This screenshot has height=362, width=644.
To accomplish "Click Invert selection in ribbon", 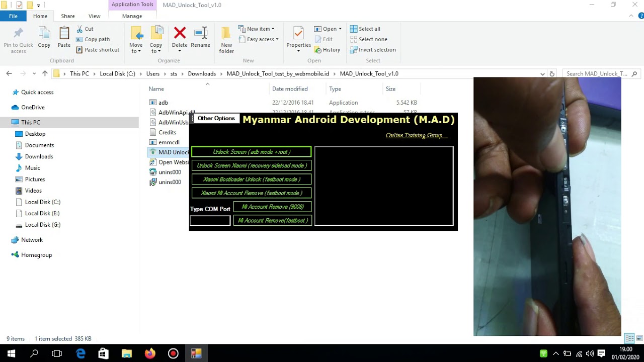I will (x=372, y=50).
